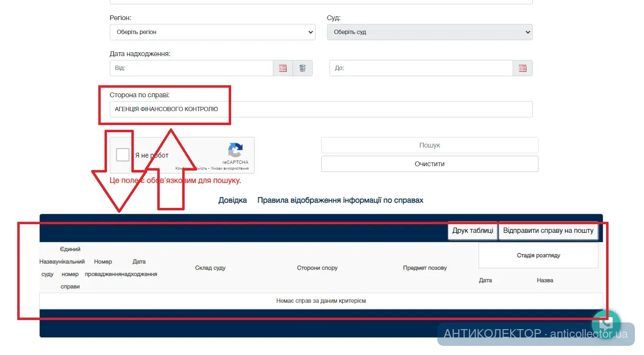Click the 'Склад суду' column header
The image size is (644, 355).
(210, 268)
